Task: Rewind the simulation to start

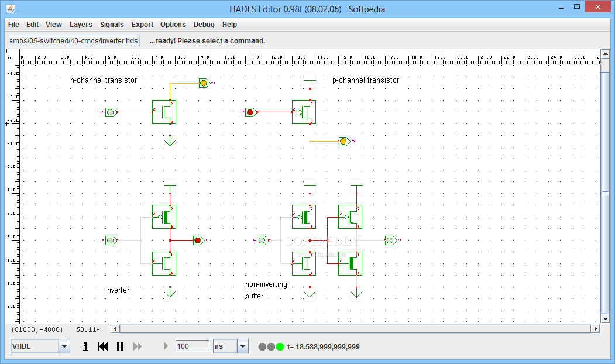Action: (x=103, y=346)
